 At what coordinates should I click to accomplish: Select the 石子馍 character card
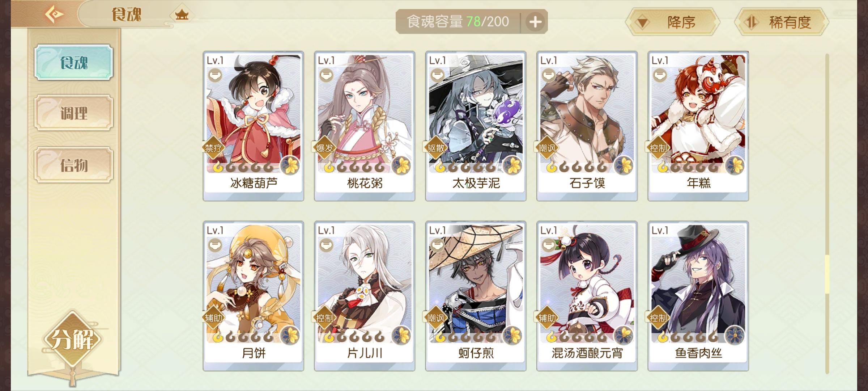[x=587, y=126]
